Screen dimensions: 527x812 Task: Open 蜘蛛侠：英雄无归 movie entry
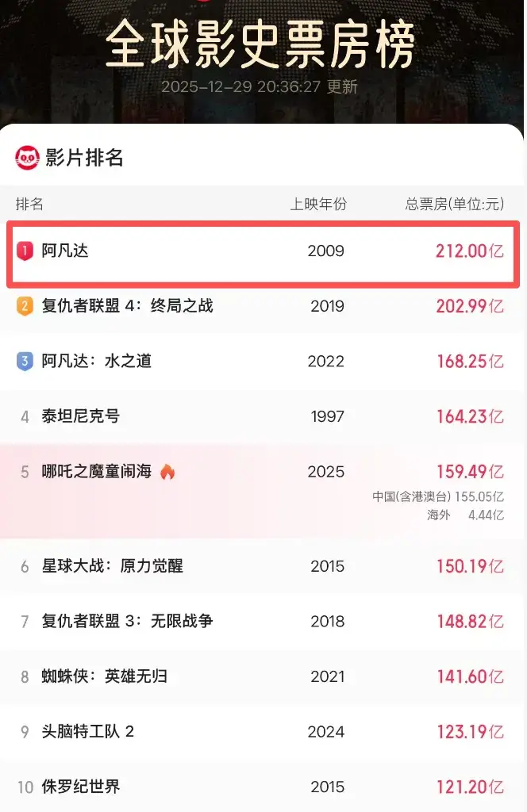point(104,676)
